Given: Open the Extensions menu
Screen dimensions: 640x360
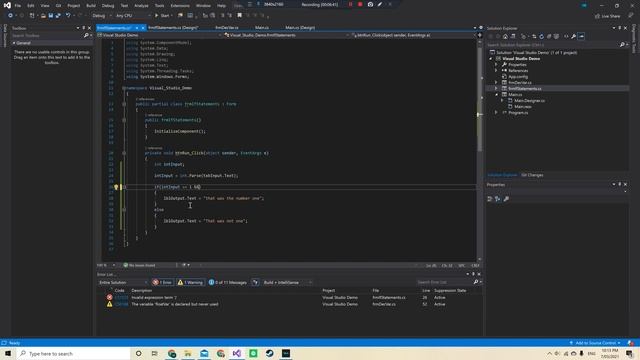Looking at the screenshot, I should (180, 6).
